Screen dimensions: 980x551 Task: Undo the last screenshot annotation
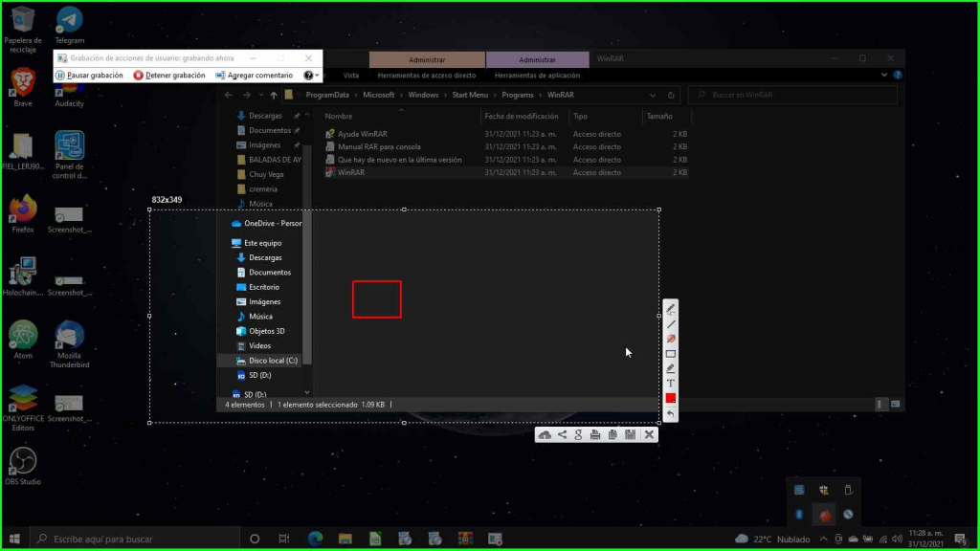pos(671,413)
